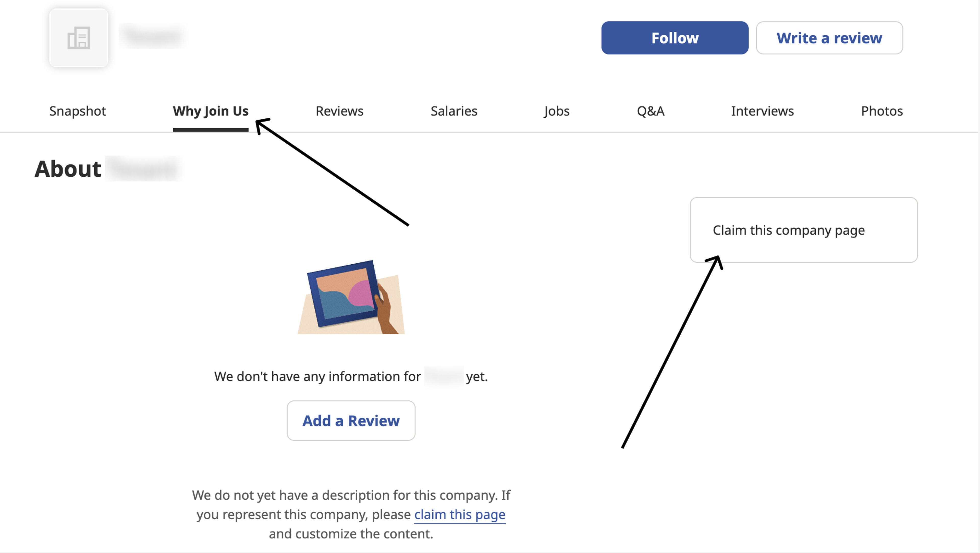Show the Photos tab
Image resolution: width=980 pixels, height=553 pixels.
(882, 111)
